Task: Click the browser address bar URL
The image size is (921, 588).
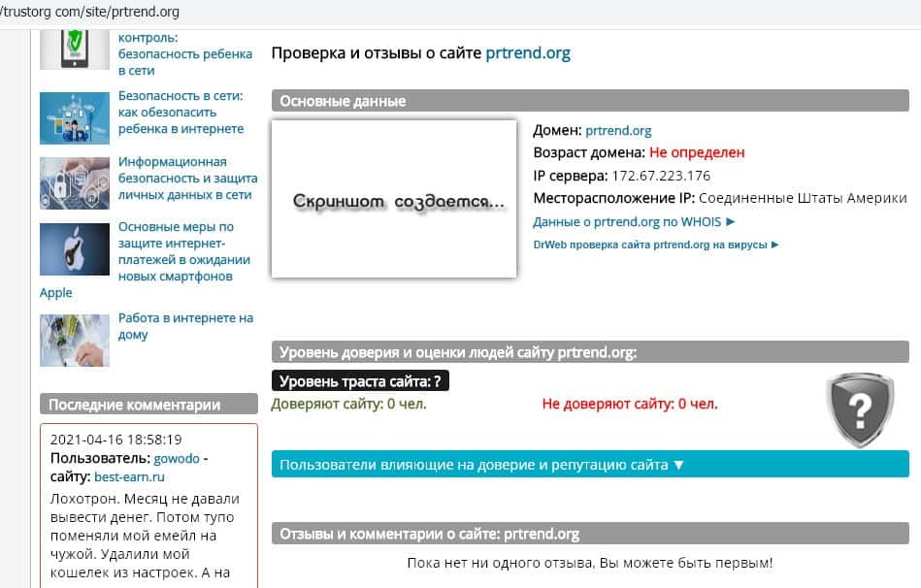Action: pos(89,12)
